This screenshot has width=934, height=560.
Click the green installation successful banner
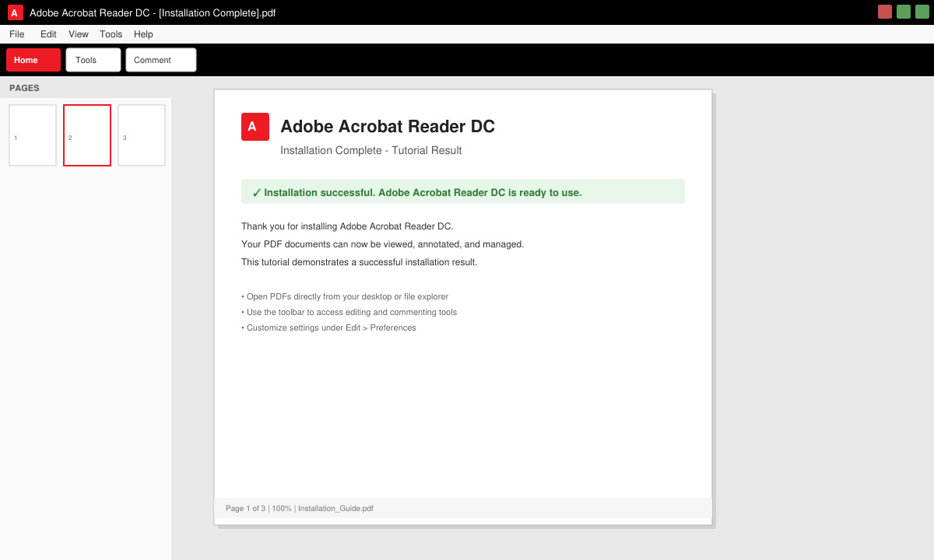(x=463, y=191)
